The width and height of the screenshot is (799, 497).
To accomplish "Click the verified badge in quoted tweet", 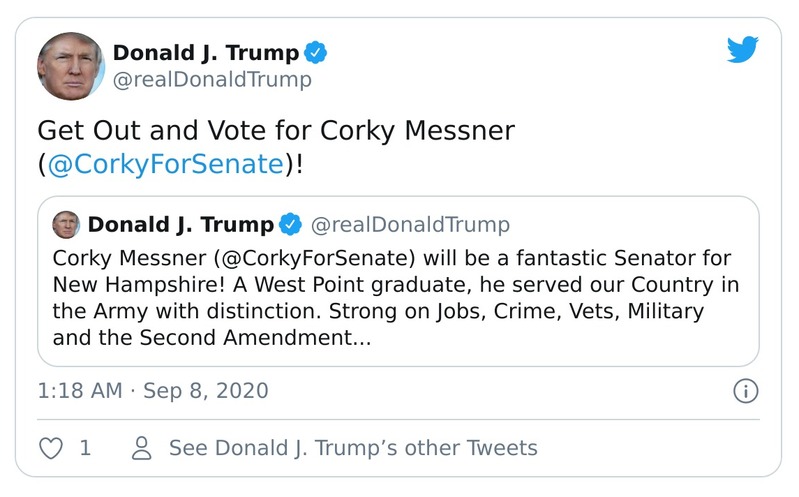I will click(x=291, y=224).
